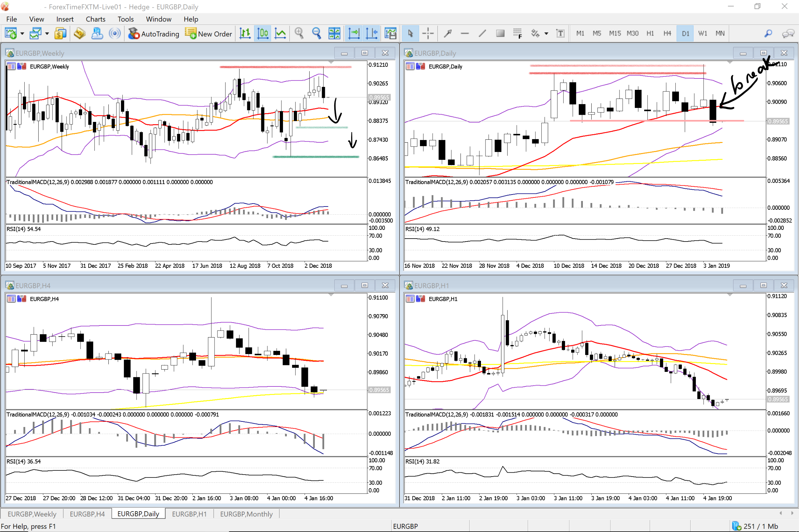The height and width of the screenshot is (532, 799).
Task: Open tile windows chart layout icon
Action: pyautogui.click(x=334, y=33)
